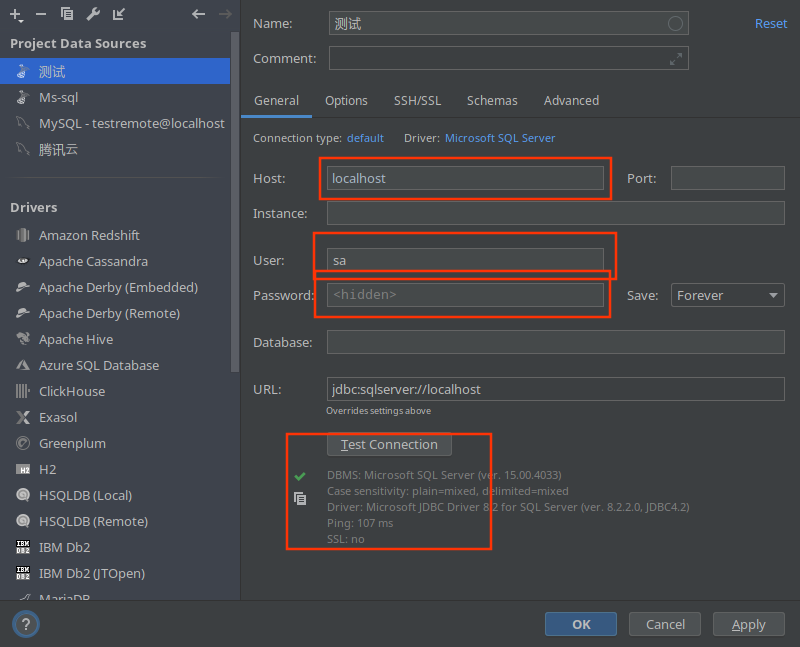The width and height of the screenshot is (800, 647).
Task: Expand the Comment field with the diagonal arrows
Action: (677, 57)
